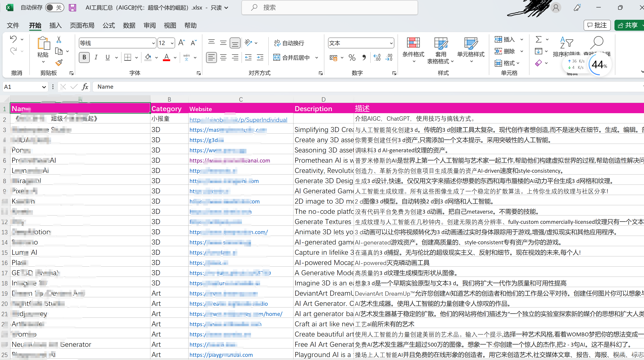Click the Undo arrow icon
Image resolution: width=644 pixels, height=360 pixels.
[x=13, y=39]
